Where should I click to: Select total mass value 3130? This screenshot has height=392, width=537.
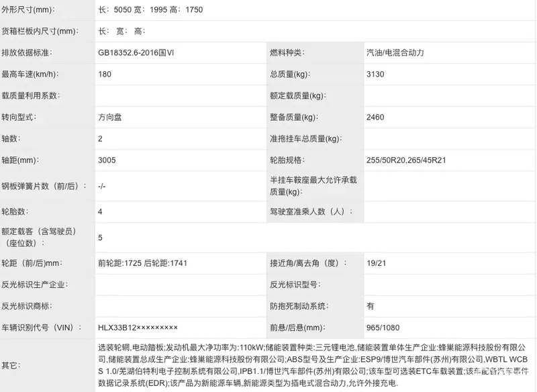coord(374,75)
